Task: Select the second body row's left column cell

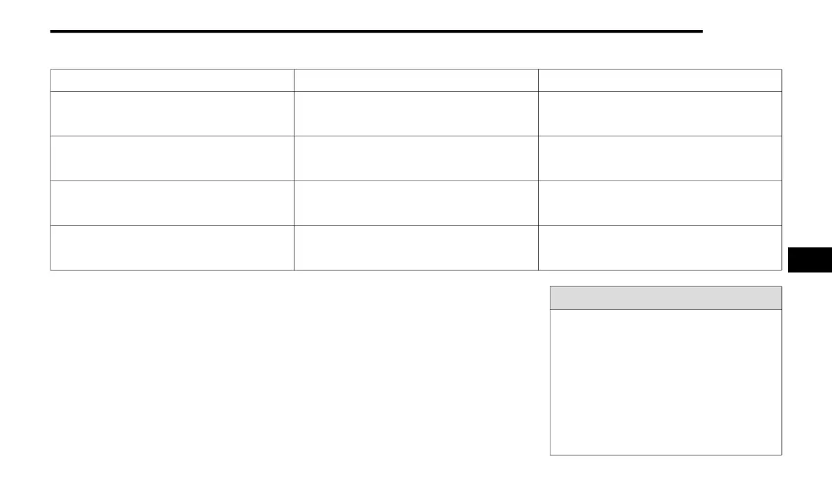Action: (172, 158)
